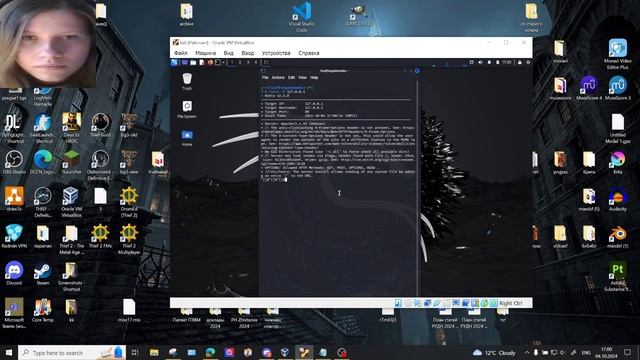Open the Discord desktop shortcut
Screen dimensions: 640x360
point(14,273)
